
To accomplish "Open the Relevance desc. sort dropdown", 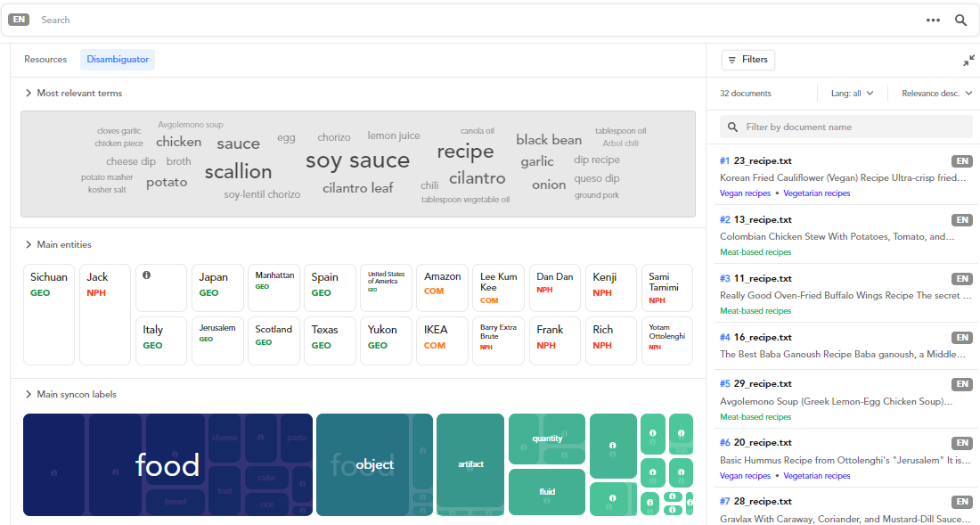I will [x=936, y=94].
